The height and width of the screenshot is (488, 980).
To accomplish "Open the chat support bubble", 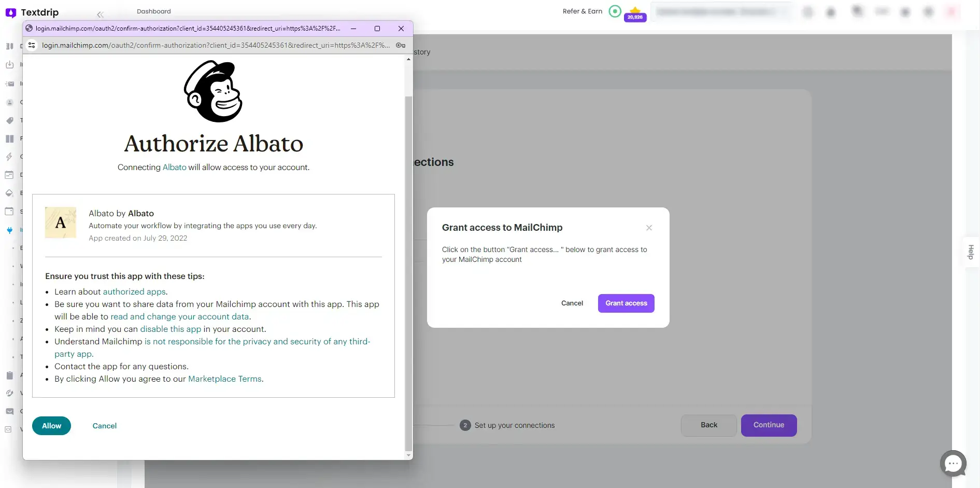I will pos(953,463).
